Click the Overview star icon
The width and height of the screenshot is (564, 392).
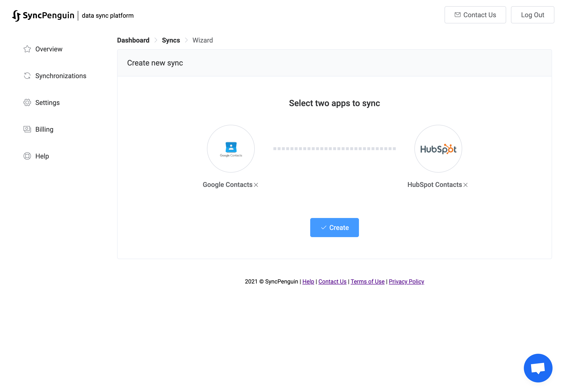[x=27, y=49]
